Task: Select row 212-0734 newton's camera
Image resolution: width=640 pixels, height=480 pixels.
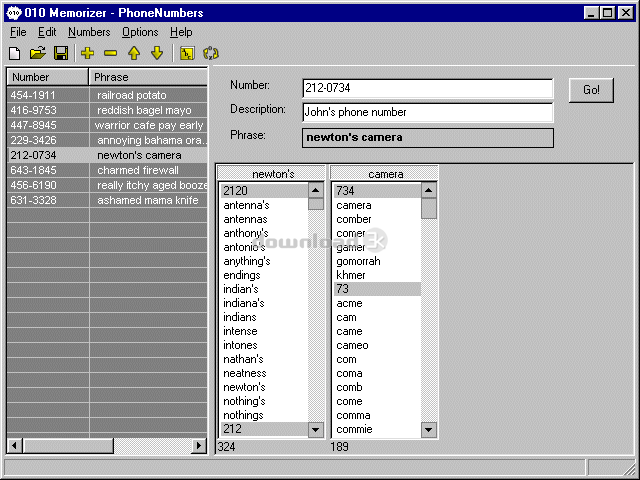Action: coord(107,155)
